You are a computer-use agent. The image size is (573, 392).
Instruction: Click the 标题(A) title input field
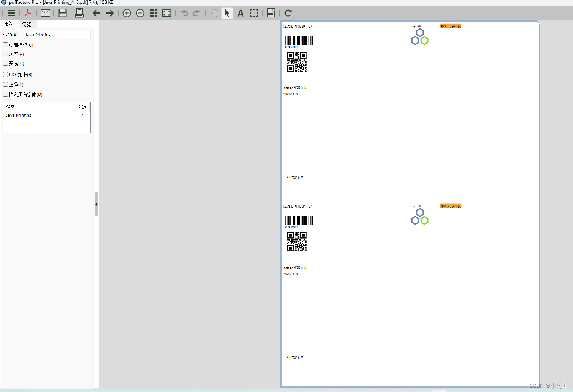click(57, 35)
